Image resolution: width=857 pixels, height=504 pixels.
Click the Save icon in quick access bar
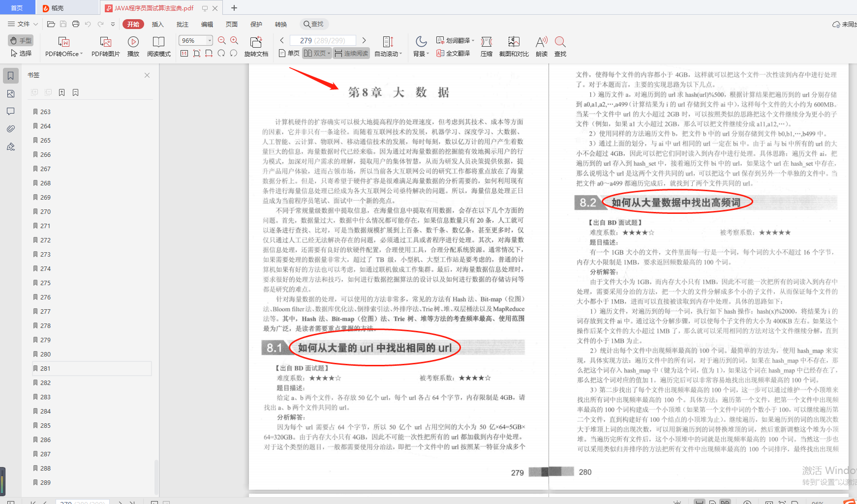tap(63, 24)
